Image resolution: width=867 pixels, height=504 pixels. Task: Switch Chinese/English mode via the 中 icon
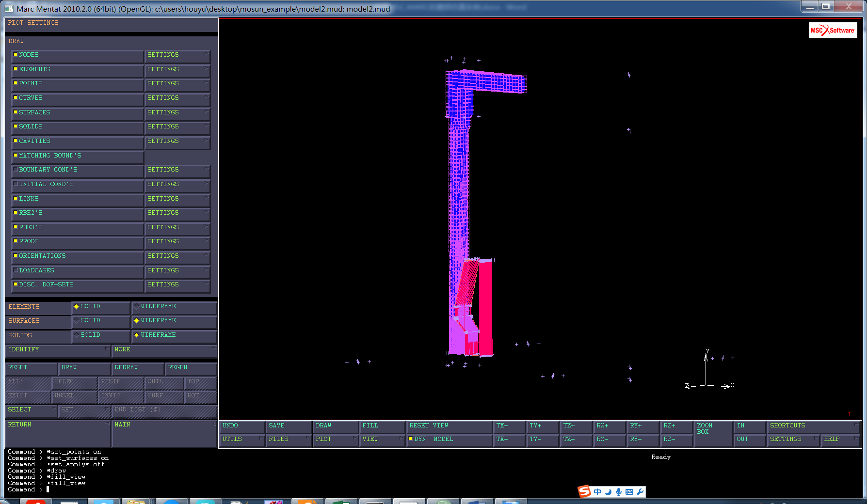click(597, 492)
